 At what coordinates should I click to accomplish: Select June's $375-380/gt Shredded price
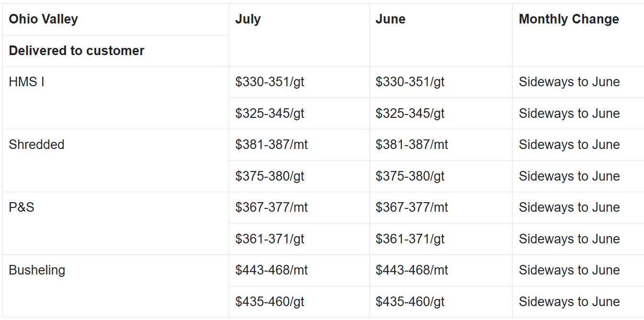410,176
